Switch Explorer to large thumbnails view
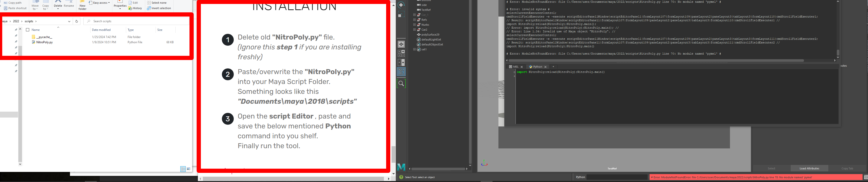The width and height of the screenshot is (868, 182). [189, 169]
